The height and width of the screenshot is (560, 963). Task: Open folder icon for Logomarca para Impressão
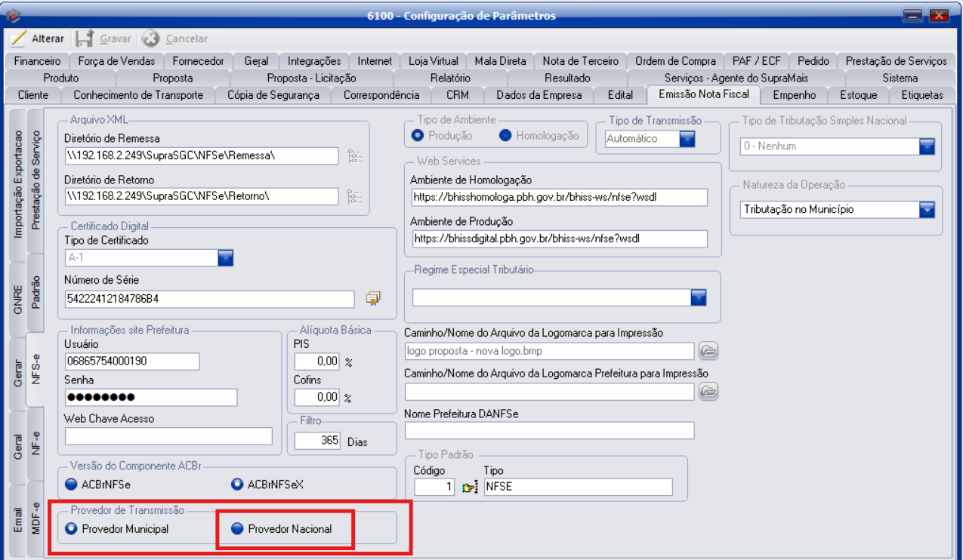pos(708,351)
